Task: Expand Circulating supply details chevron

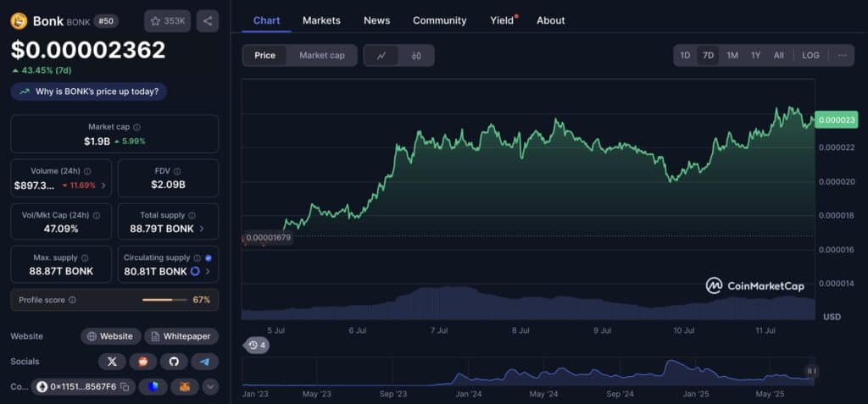Action: (x=208, y=271)
